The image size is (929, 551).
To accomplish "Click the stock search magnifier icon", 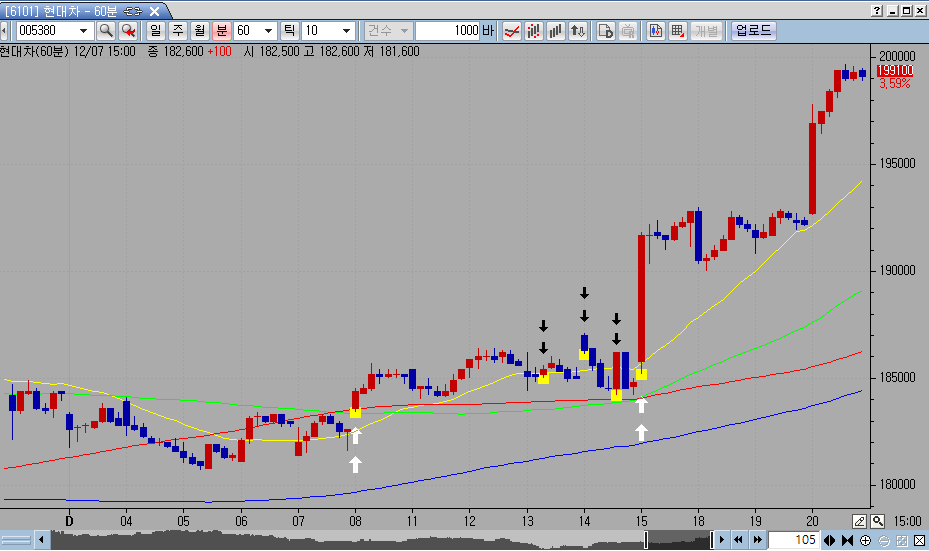I will [x=106, y=30].
